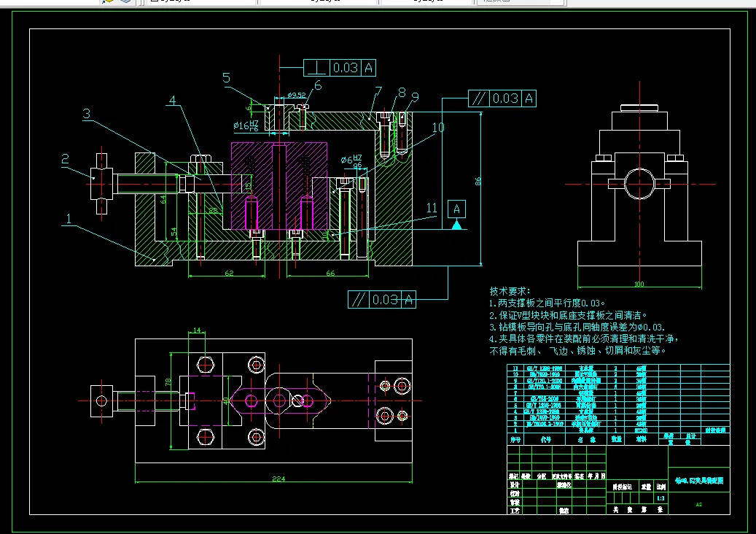Select the ø9.52 diameter dimension
This screenshot has height=534, width=756.
tap(297, 95)
